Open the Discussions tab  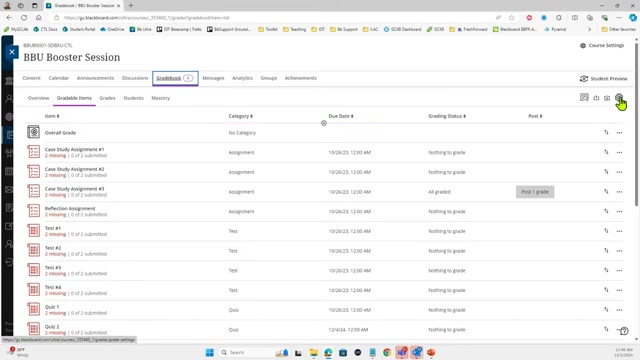click(135, 78)
